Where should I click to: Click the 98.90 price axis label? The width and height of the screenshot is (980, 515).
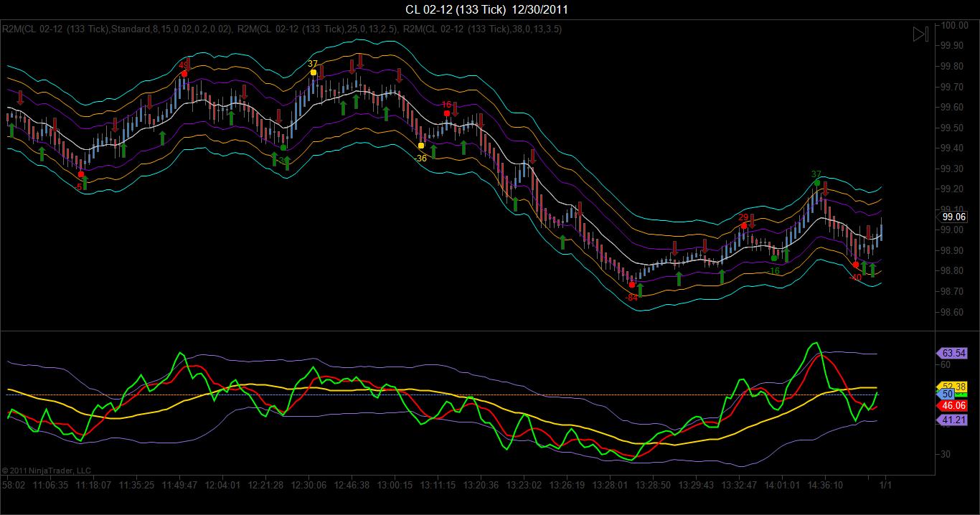coord(952,250)
